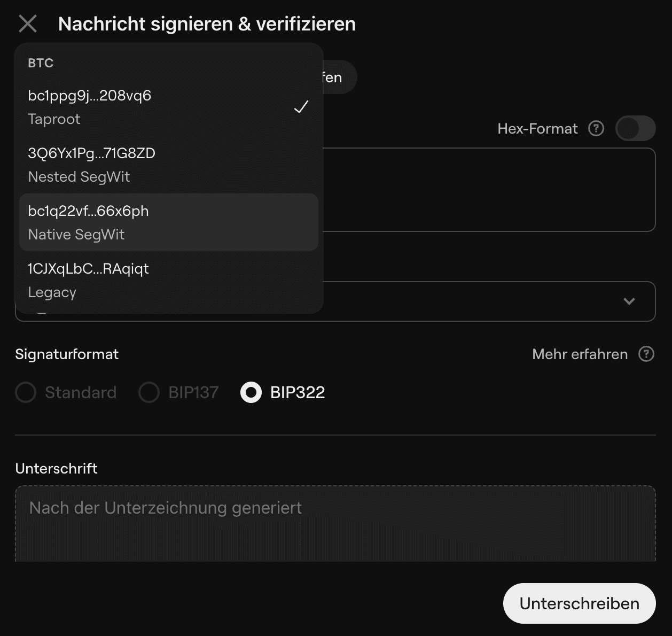Open the Hex-Format help icon
Image resolution: width=672 pixels, height=636 pixels.
click(x=596, y=129)
